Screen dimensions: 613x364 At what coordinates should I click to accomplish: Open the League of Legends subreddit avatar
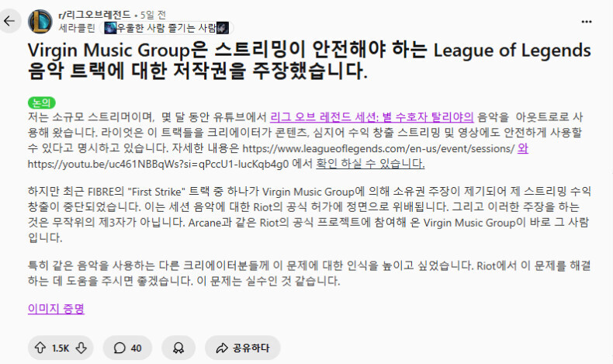(x=40, y=22)
